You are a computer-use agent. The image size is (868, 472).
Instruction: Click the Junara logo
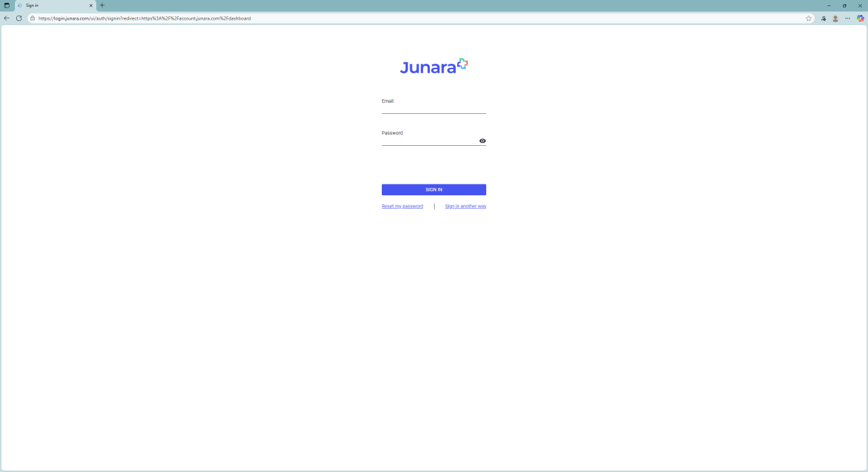coord(434,66)
